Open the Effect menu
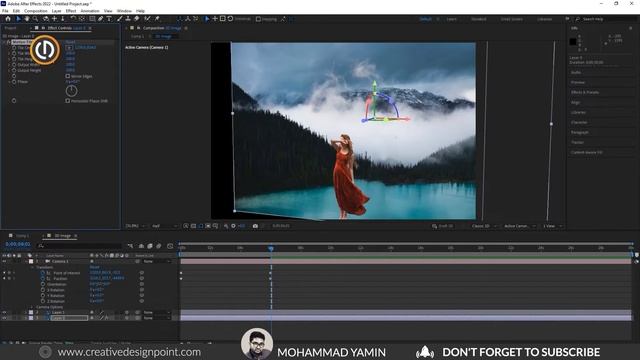Viewport: 640px width, 360px height. (x=71, y=11)
